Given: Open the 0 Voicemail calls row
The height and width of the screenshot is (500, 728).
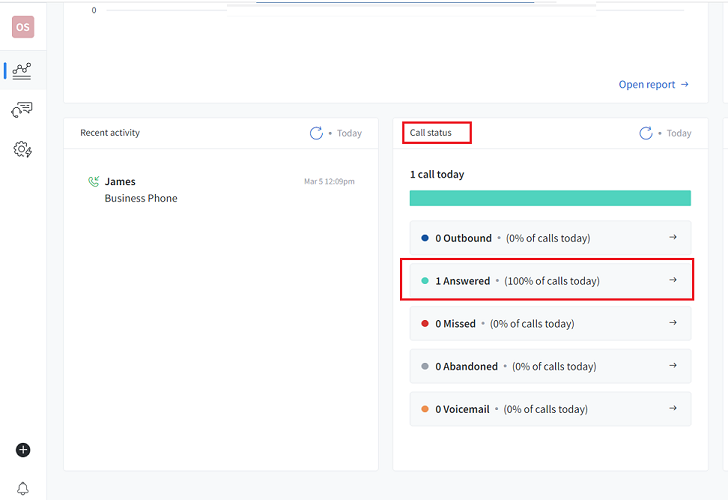Looking at the screenshot, I should point(550,409).
